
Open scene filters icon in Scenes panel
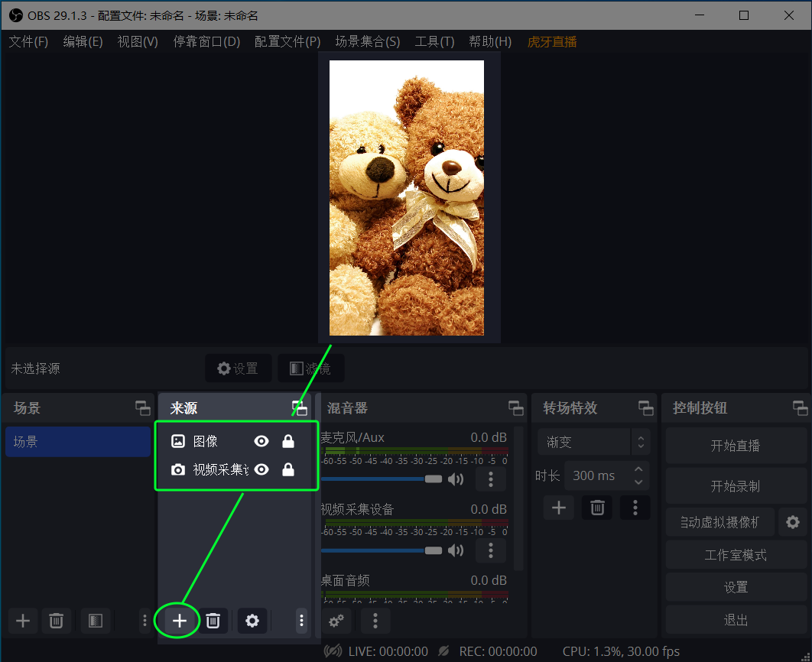pyautogui.click(x=96, y=621)
